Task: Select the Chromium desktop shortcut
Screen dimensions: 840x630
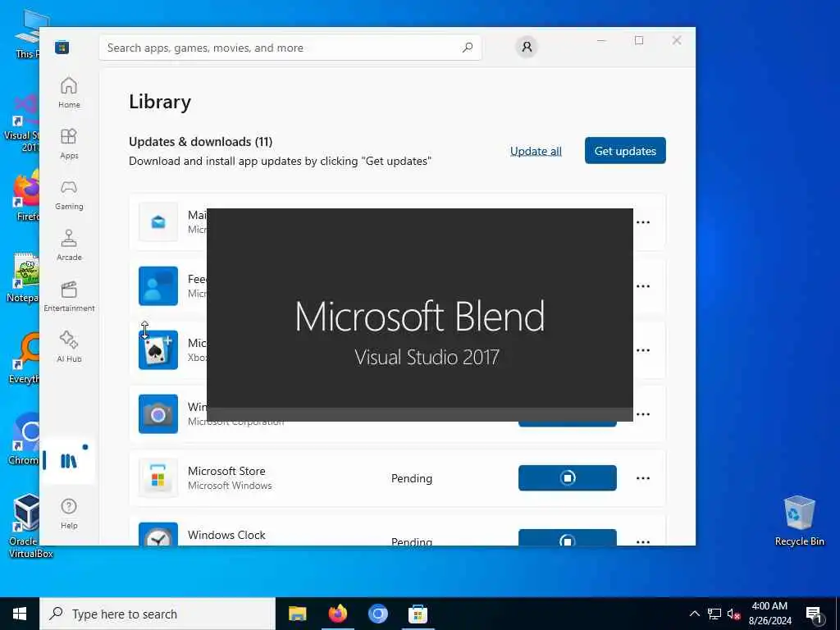Action: point(24,438)
